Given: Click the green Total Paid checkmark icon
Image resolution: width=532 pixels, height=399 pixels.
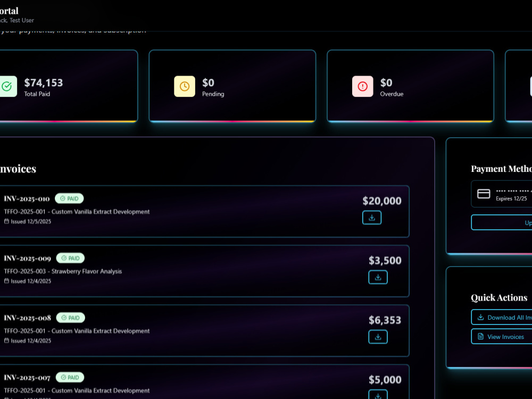Looking at the screenshot, I should pyautogui.click(x=7, y=86).
